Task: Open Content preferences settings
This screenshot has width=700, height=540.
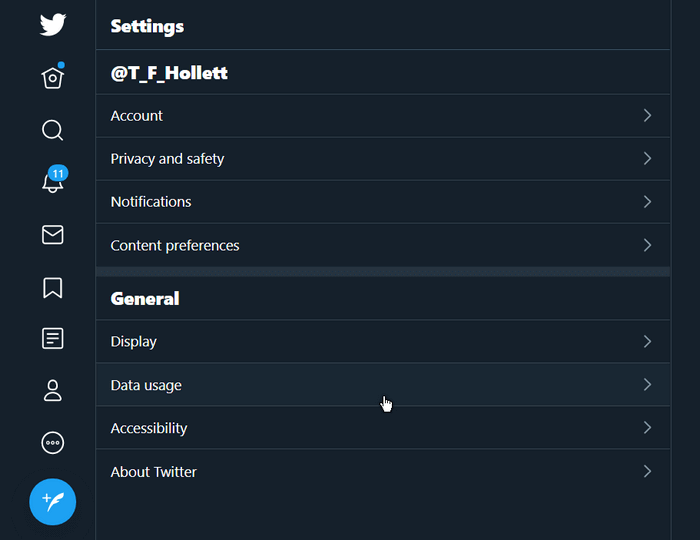Action: point(383,245)
